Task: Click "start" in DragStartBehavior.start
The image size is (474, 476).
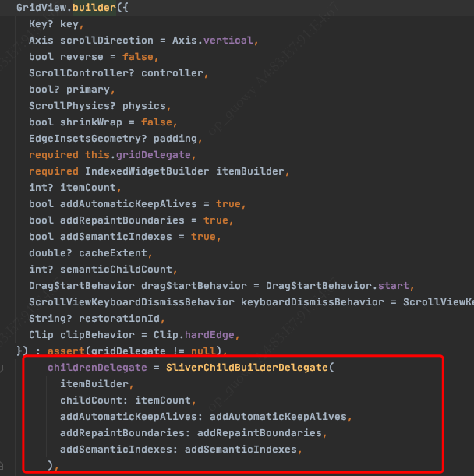Action: 394,286
